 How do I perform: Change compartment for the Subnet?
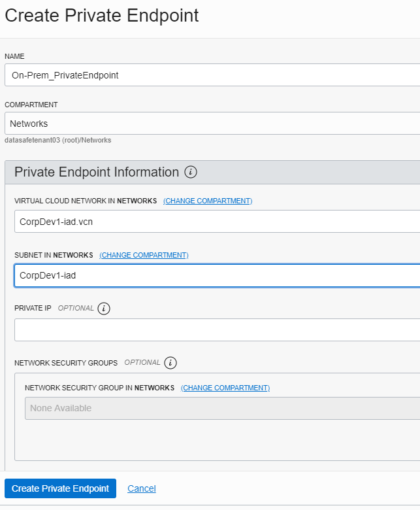pos(144,255)
